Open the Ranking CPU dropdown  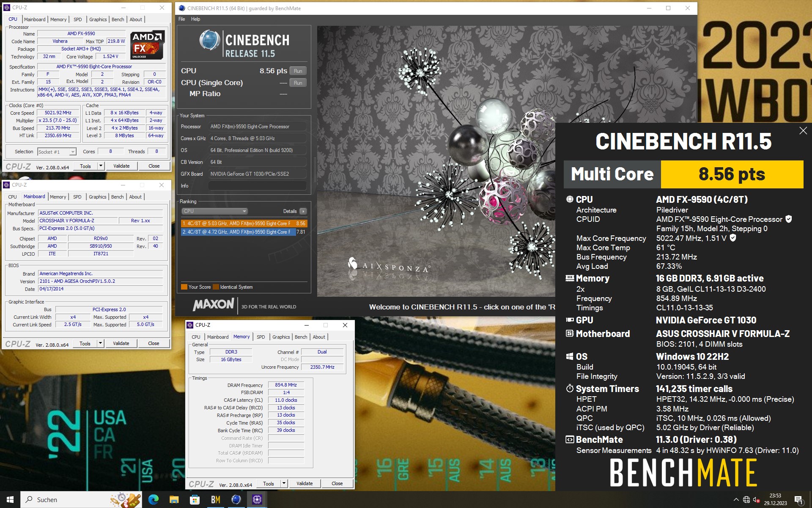click(214, 211)
